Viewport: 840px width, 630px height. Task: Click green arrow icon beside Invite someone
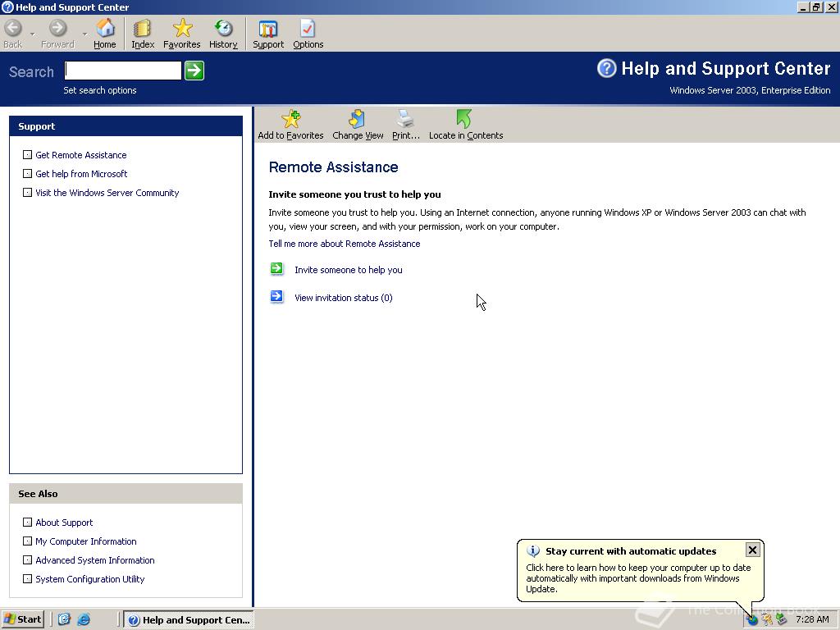pos(276,268)
